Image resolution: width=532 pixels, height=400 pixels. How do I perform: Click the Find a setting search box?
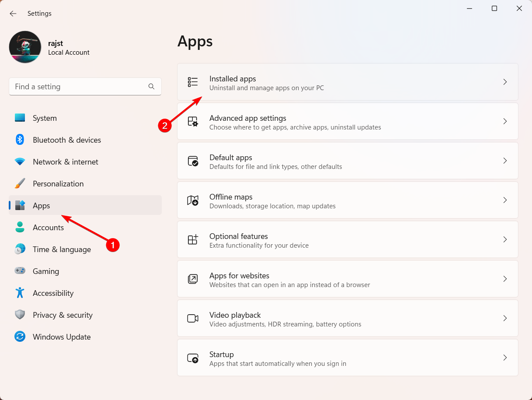click(85, 87)
